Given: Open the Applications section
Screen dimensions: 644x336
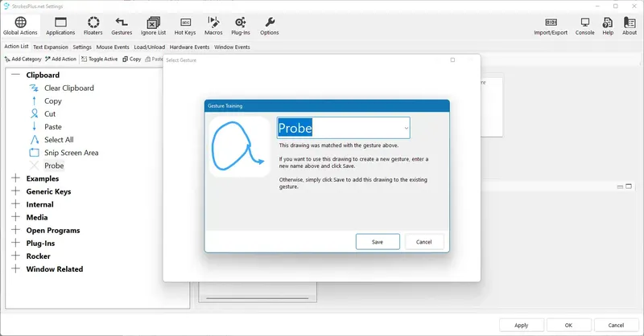Looking at the screenshot, I should 60,26.
